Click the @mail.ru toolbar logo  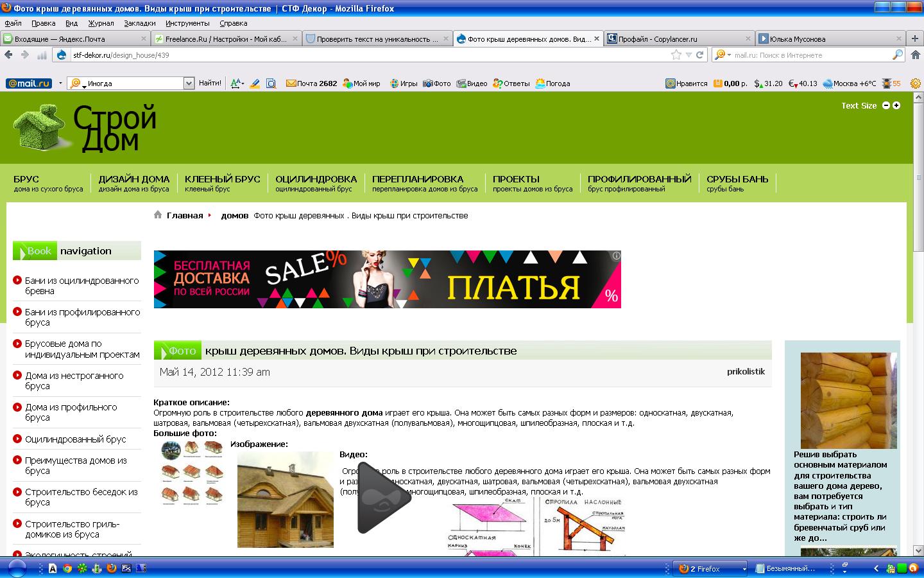(29, 83)
